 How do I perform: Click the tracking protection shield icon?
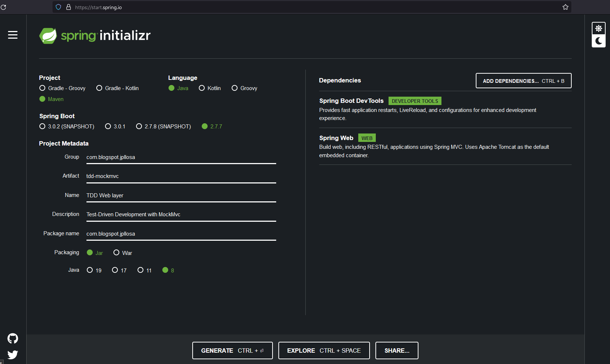click(x=58, y=7)
